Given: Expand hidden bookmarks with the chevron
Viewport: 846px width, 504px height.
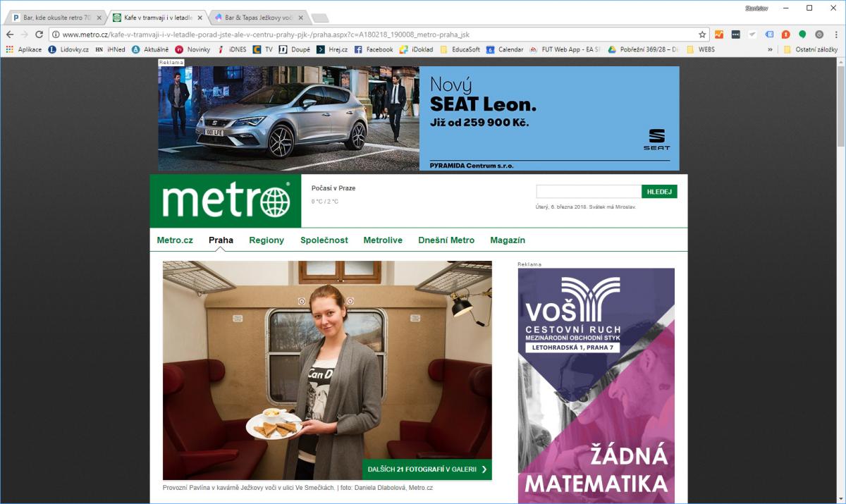Looking at the screenshot, I should point(770,49).
